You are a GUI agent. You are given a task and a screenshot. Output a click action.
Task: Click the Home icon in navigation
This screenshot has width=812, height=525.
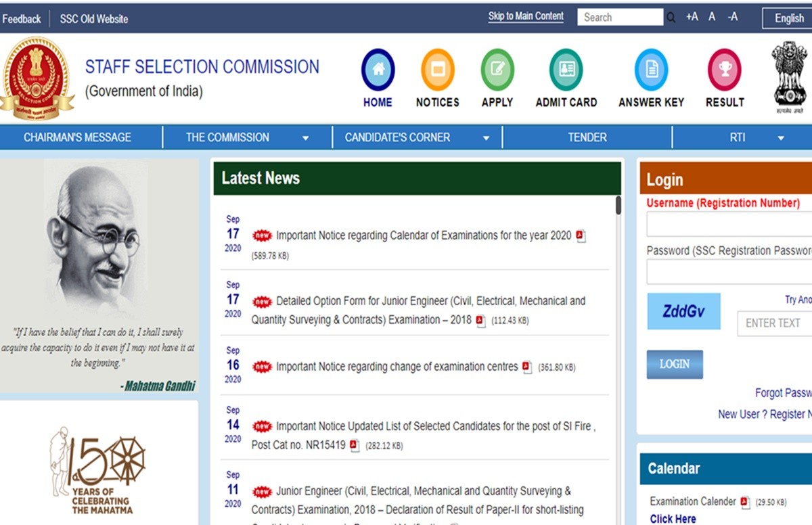378,70
